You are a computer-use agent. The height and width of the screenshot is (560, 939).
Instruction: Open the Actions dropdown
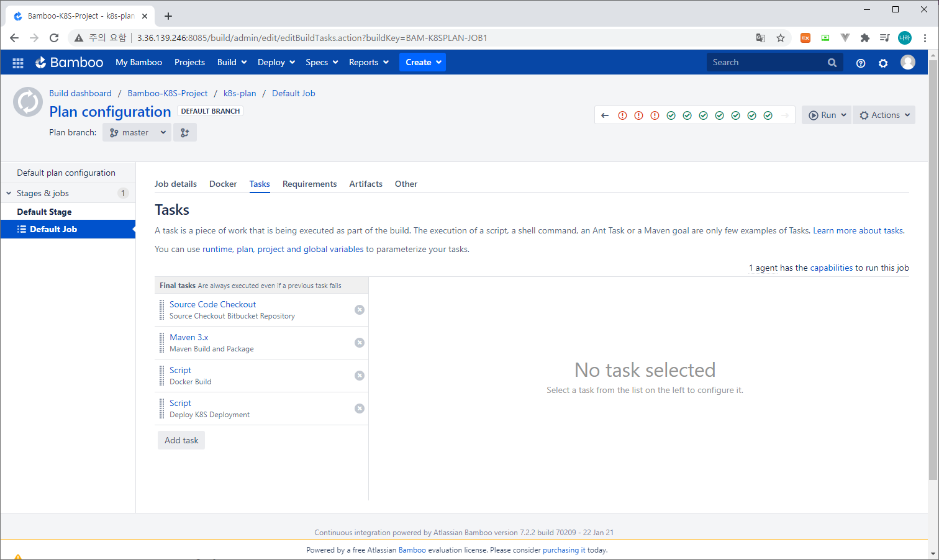pos(884,115)
